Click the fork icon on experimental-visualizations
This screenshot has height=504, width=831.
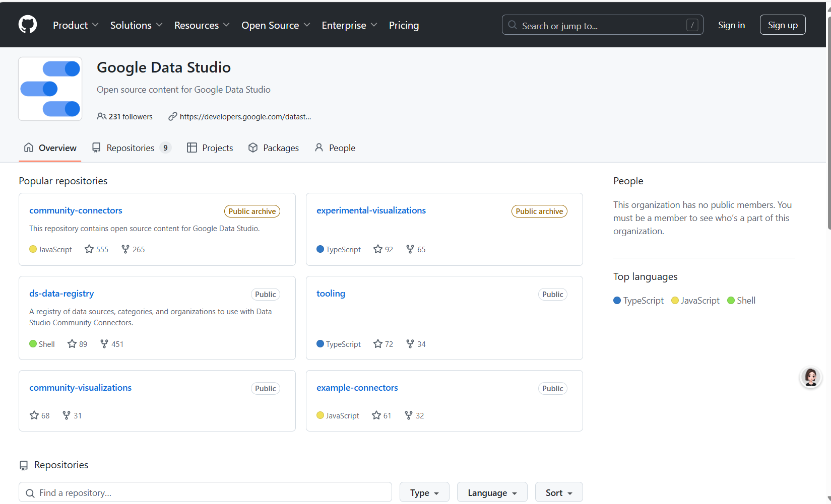410,249
